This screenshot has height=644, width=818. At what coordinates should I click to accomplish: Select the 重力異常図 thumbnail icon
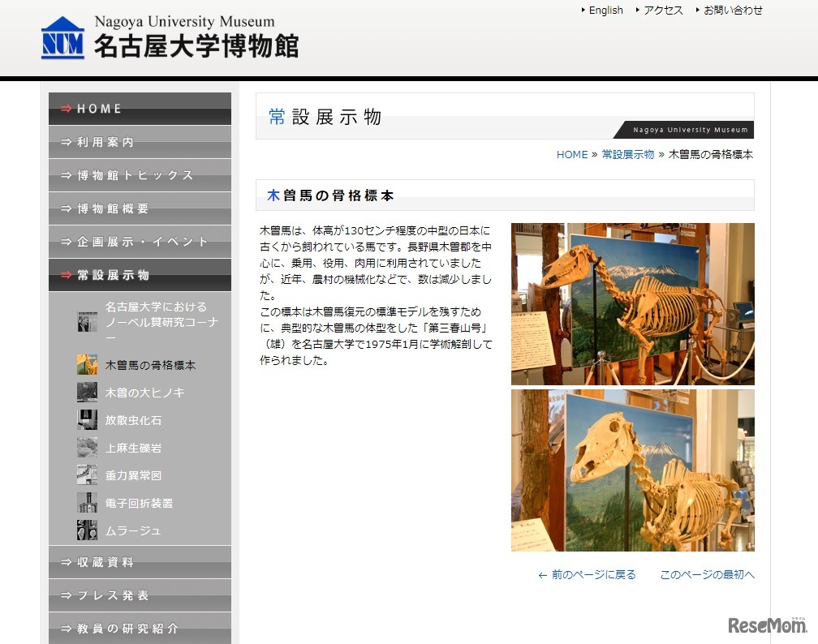point(87,474)
